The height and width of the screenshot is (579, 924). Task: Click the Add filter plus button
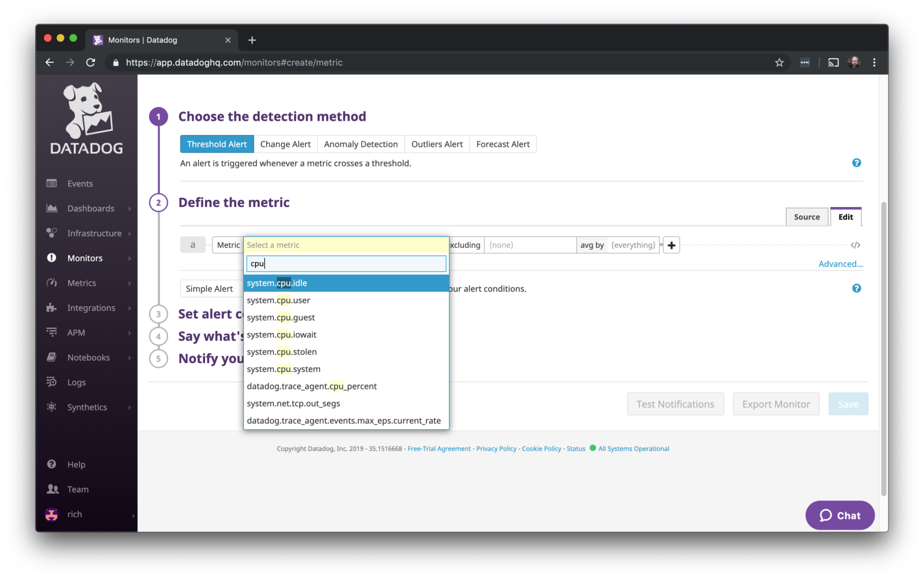pos(671,245)
